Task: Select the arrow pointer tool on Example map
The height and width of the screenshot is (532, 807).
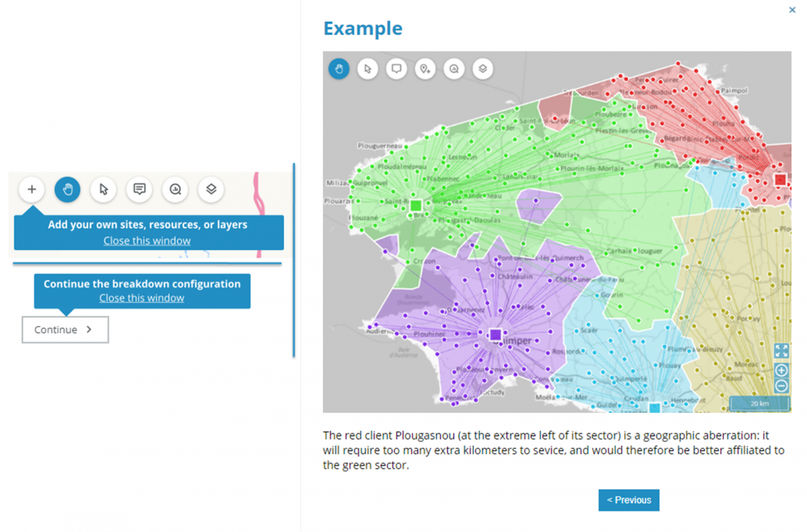Action: pyautogui.click(x=368, y=69)
